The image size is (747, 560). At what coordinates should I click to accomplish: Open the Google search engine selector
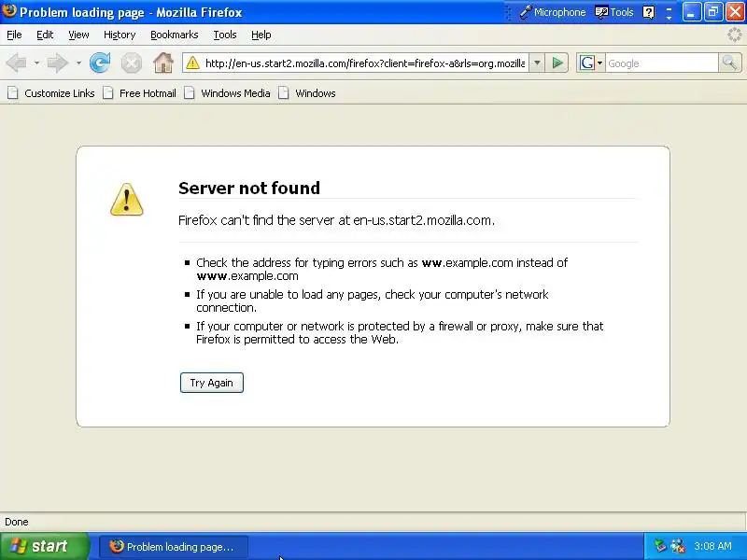[591, 63]
